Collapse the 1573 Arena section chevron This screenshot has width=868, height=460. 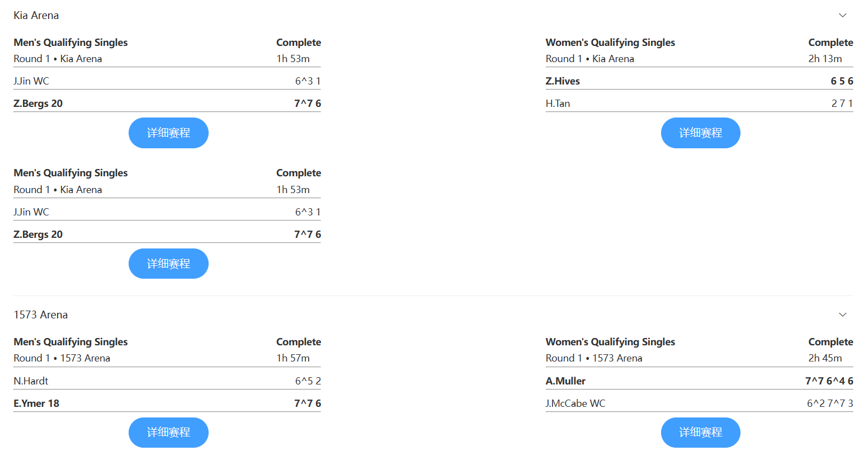coord(842,315)
